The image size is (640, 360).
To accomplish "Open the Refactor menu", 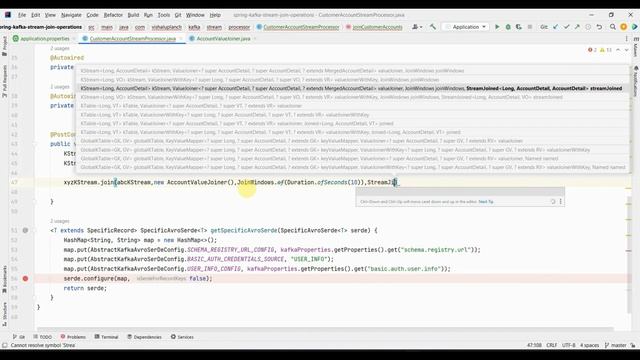I will 113,15.
